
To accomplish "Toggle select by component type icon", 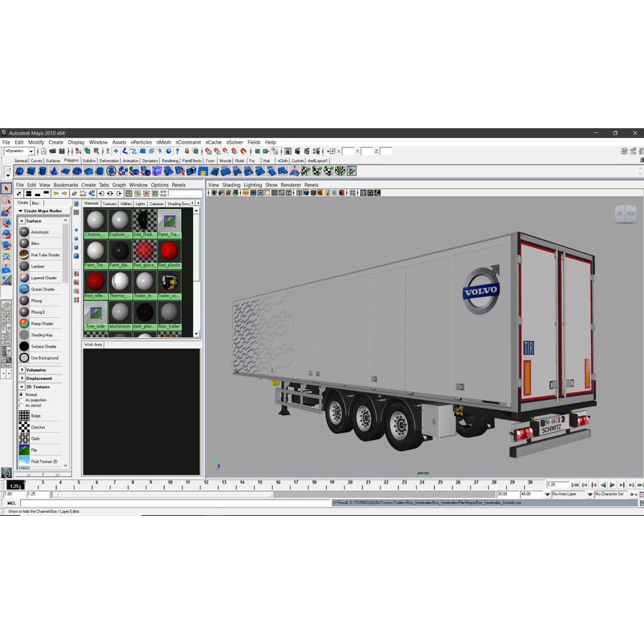I will [x=95, y=151].
